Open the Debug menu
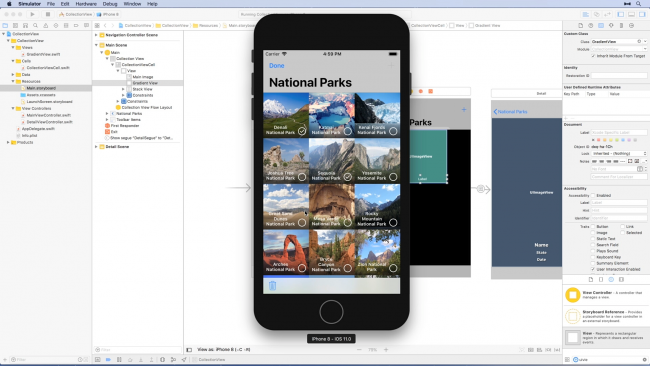The height and width of the screenshot is (366, 650). click(110, 4)
